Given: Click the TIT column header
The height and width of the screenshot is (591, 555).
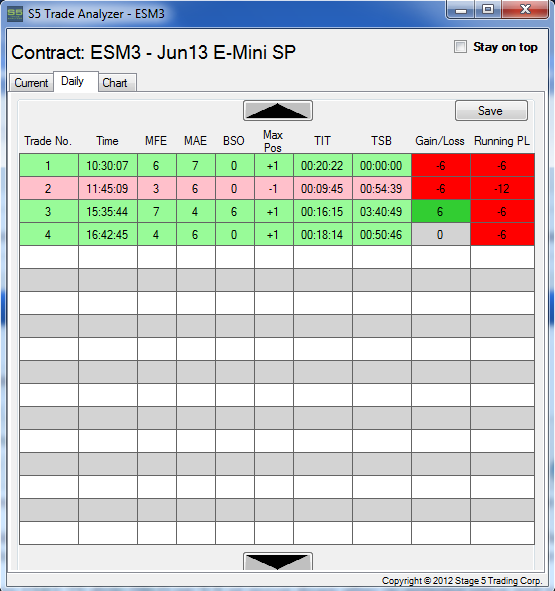Looking at the screenshot, I should [322, 141].
